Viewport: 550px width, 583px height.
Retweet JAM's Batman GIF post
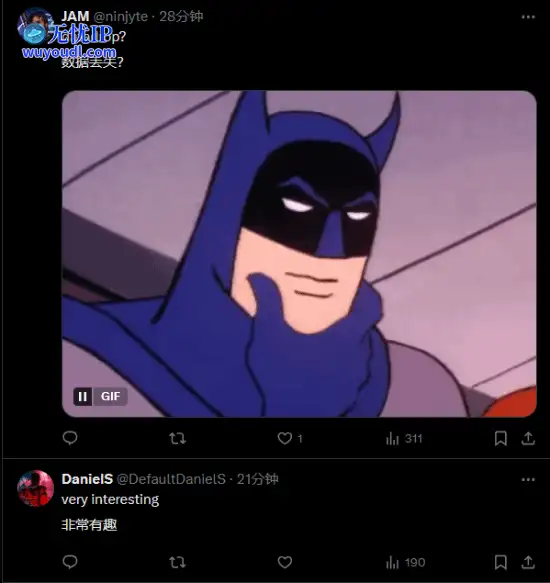178,438
